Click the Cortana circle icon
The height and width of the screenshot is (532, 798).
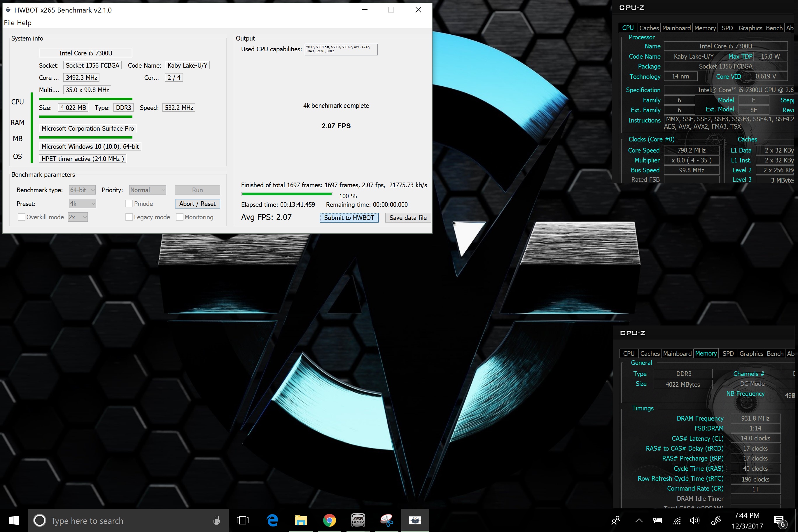[x=39, y=520]
